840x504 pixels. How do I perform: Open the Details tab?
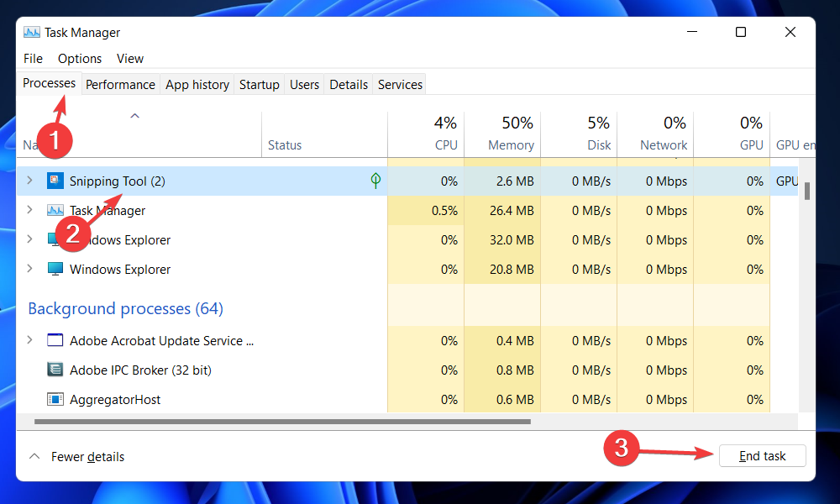[349, 85]
